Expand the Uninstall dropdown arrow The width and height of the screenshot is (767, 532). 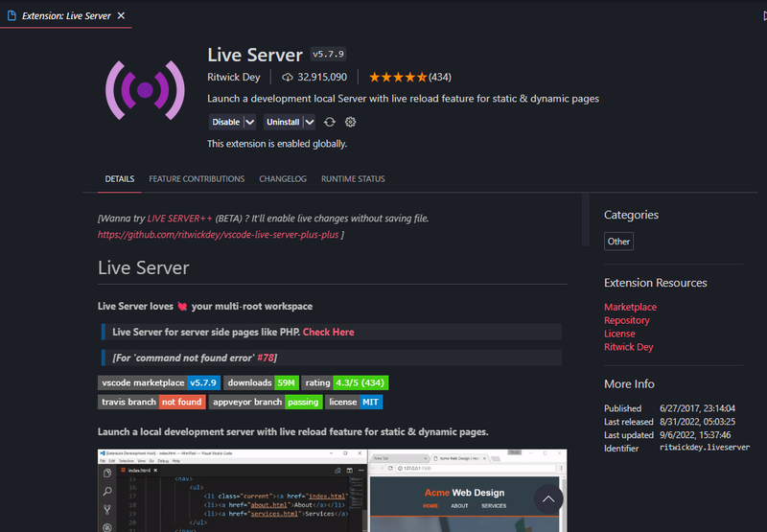310,122
